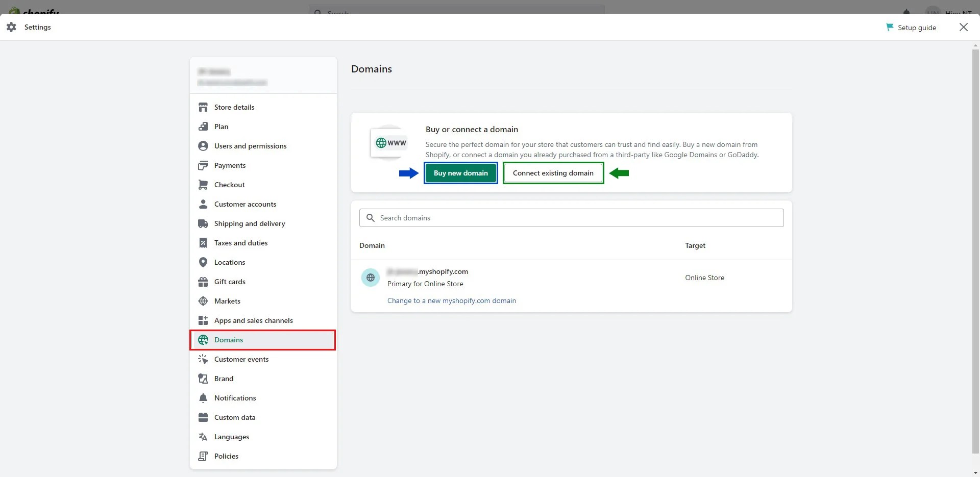Click the globe icon beside the myshopify.com domain
The height and width of the screenshot is (477, 980).
click(370, 277)
